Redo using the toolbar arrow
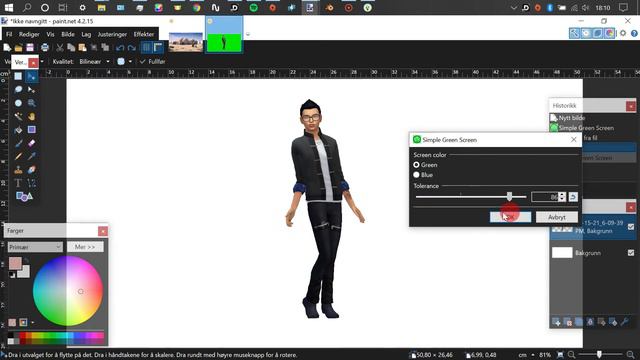Screen dimensions: 640x360 (x=131, y=48)
